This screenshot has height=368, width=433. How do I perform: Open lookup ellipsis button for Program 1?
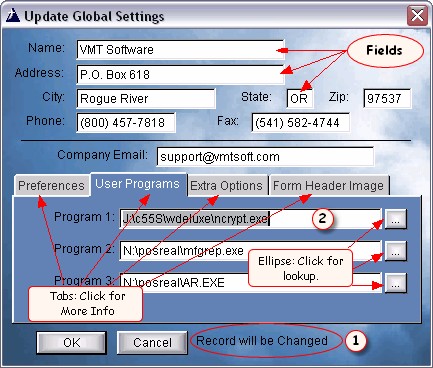[x=395, y=219]
